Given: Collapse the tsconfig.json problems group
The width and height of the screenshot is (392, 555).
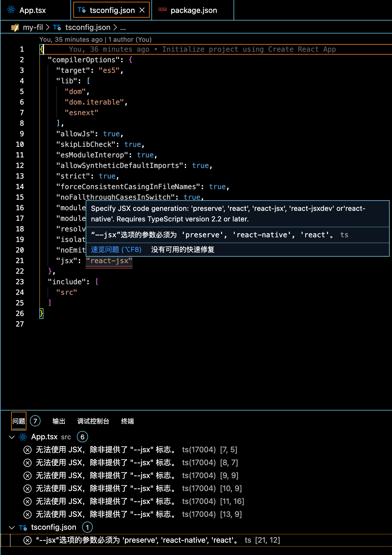Looking at the screenshot, I should 12,527.
